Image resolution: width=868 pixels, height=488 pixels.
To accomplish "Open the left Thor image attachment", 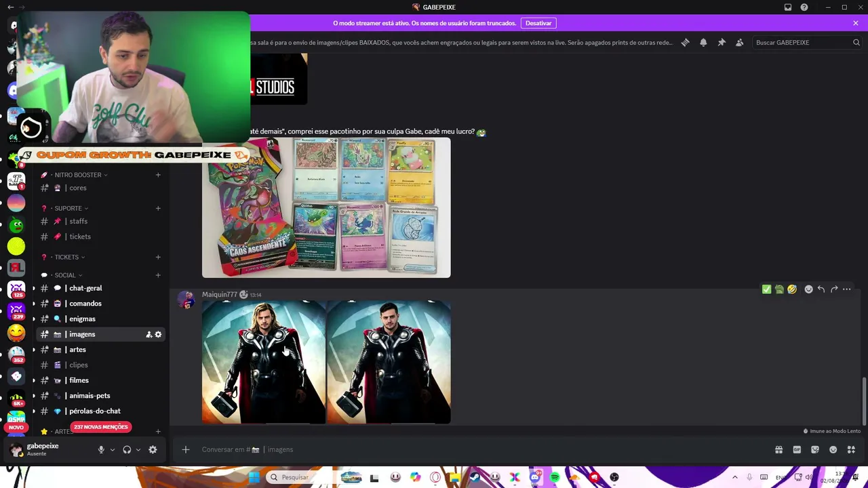I will click(x=264, y=363).
